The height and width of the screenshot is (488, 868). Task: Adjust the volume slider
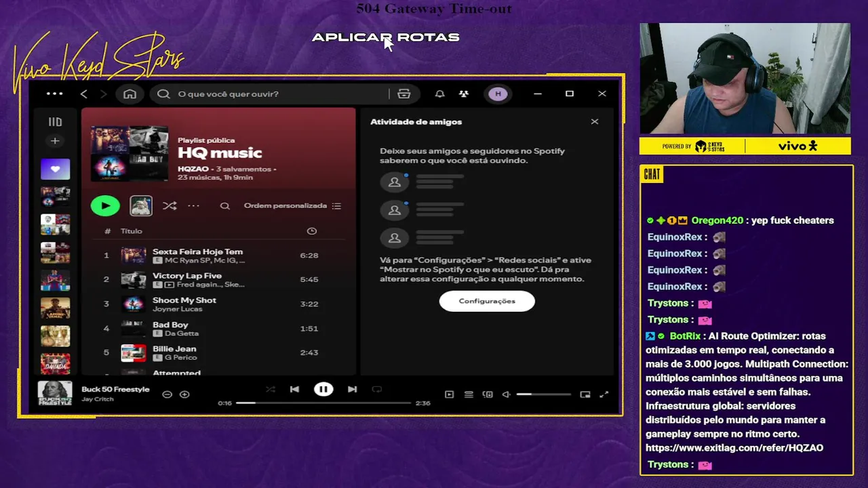click(544, 394)
